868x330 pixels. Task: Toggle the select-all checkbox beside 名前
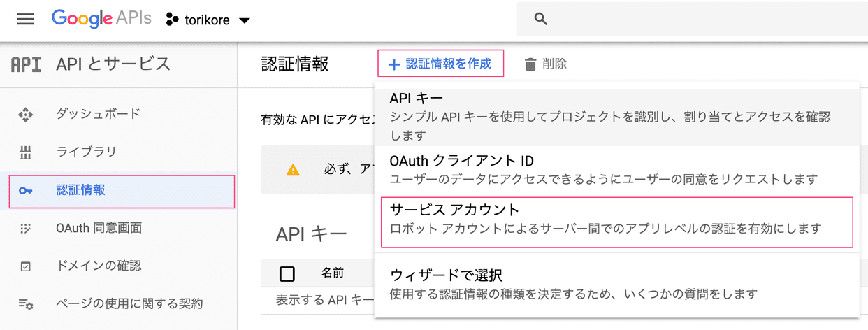tap(287, 273)
